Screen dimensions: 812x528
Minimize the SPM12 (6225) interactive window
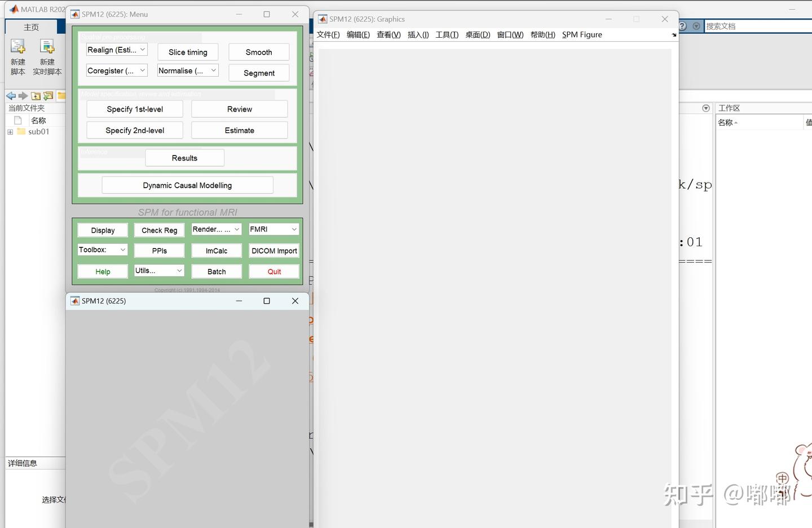click(x=239, y=301)
